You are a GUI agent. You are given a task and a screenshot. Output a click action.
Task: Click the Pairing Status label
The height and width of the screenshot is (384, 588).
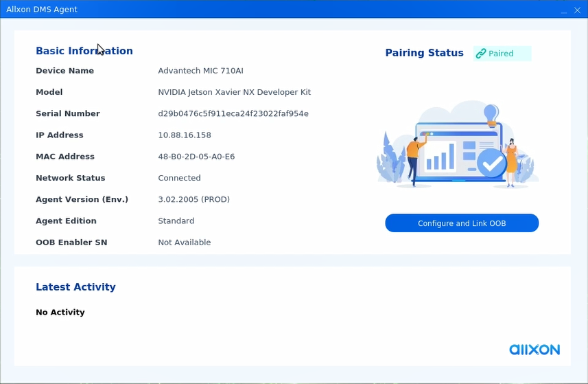coord(424,53)
